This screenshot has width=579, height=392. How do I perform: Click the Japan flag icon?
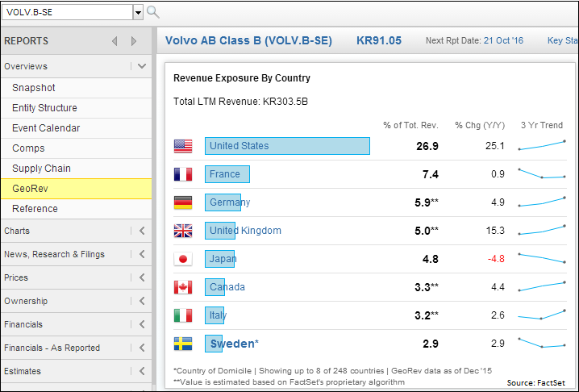point(183,259)
